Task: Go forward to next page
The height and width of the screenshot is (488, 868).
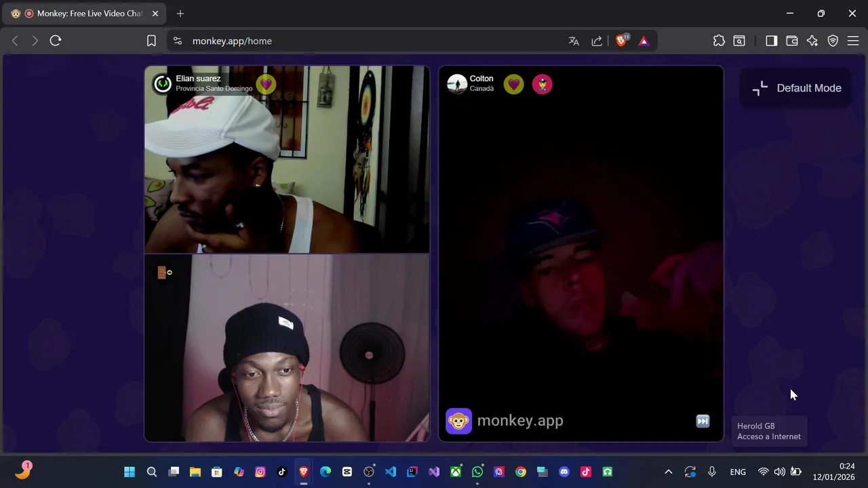Action: (35, 41)
